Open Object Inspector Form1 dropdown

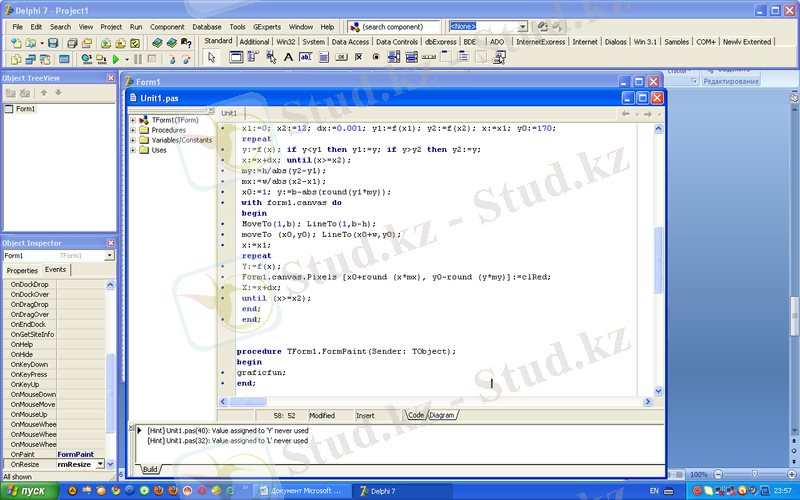click(x=110, y=256)
